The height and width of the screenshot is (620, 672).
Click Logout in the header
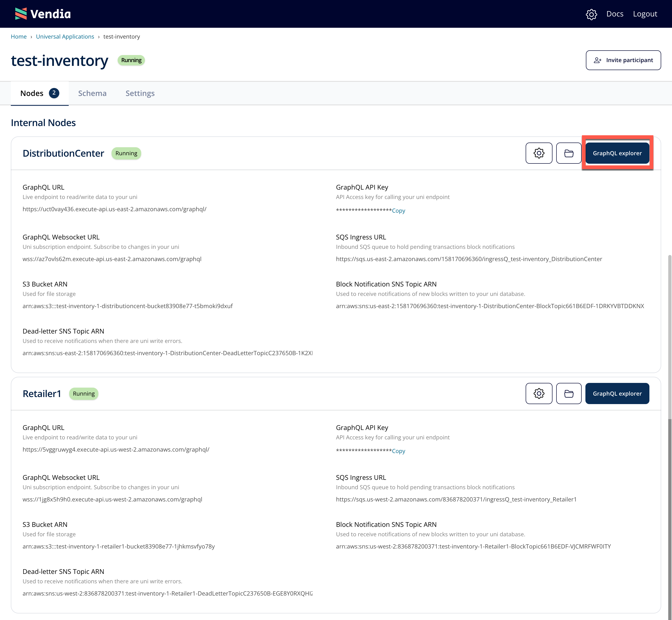pyautogui.click(x=645, y=14)
